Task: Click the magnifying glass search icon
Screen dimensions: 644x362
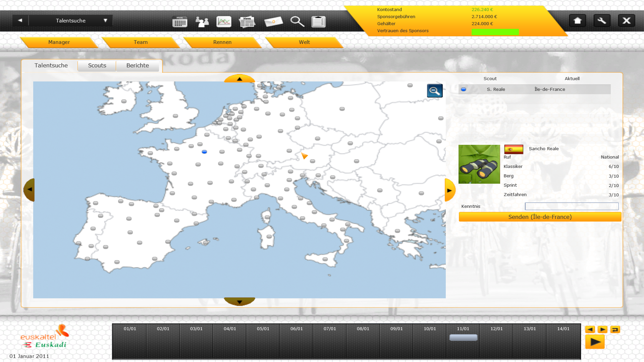Action: (x=297, y=22)
